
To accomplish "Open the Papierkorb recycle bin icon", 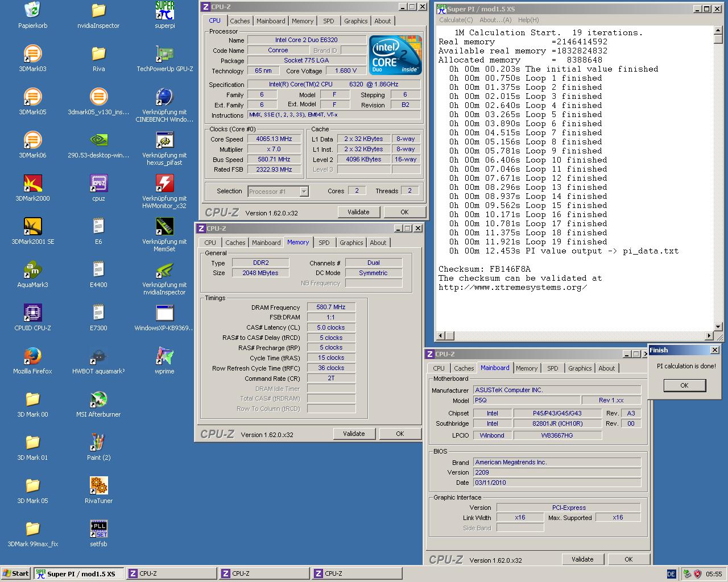I will pos(32,10).
